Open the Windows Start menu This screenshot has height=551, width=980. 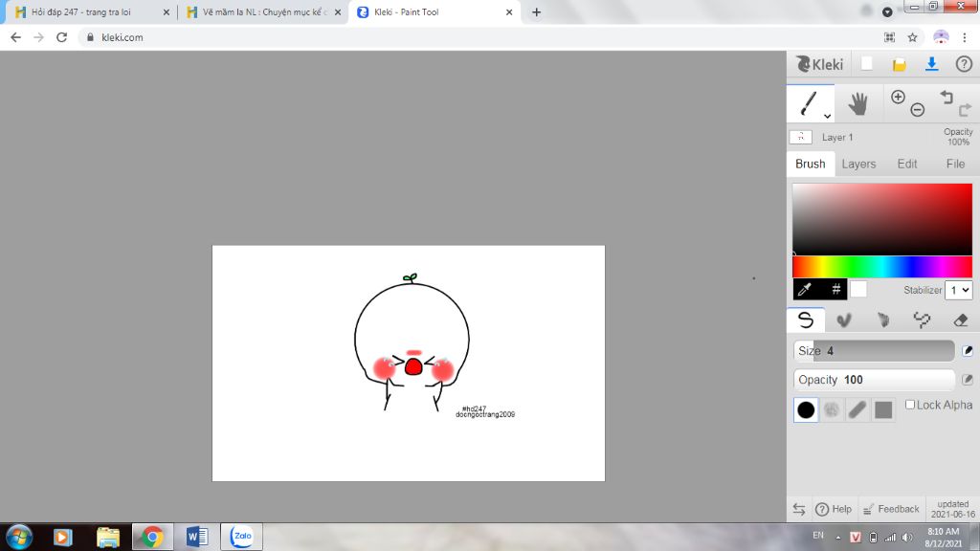19,538
